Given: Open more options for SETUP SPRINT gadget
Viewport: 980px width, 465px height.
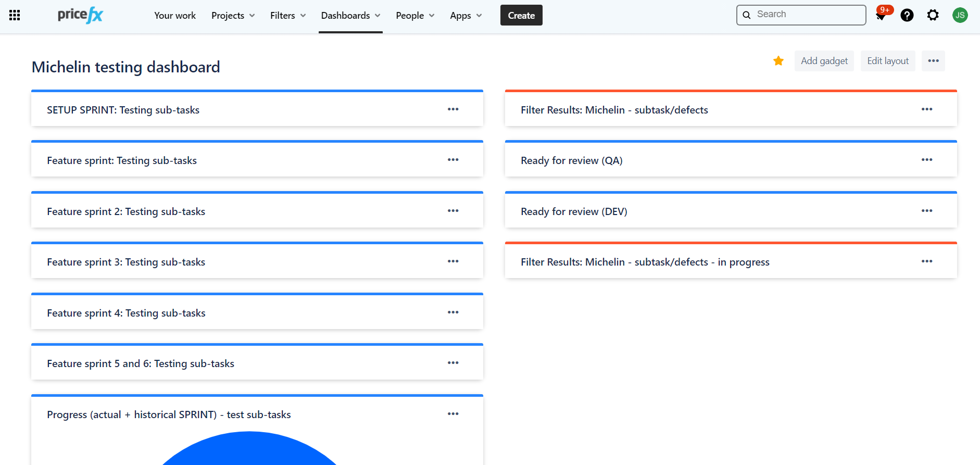Looking at the screenshot, I should [453, 109].
